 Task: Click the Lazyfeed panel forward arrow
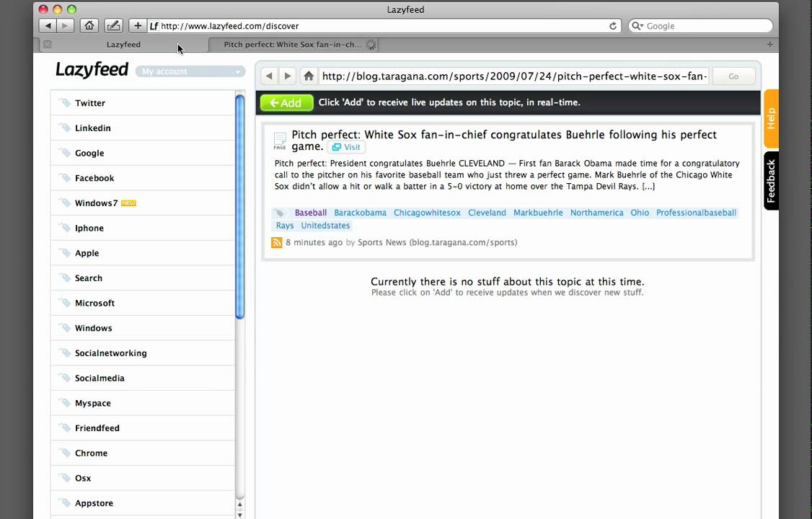pos(288,76)
